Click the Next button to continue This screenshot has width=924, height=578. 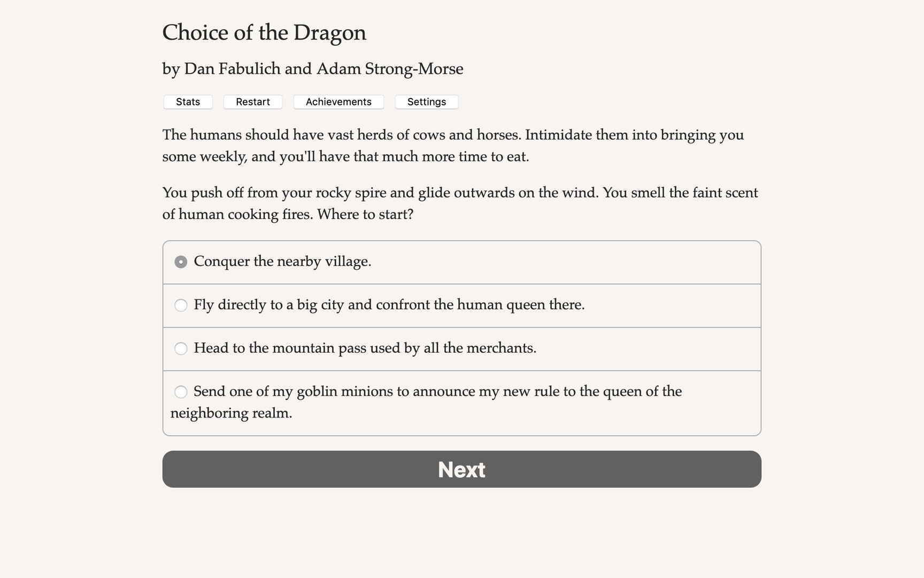(461, 469)
